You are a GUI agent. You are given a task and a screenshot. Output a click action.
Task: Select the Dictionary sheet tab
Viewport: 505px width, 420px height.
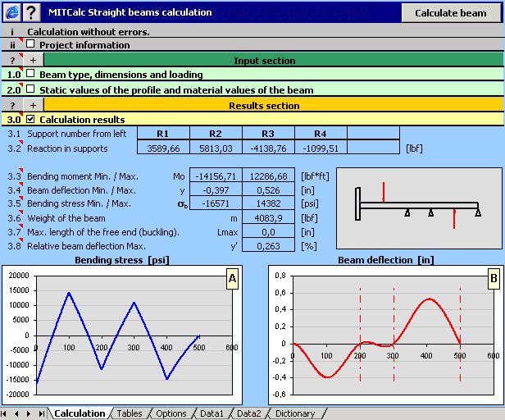pos(294,413)
